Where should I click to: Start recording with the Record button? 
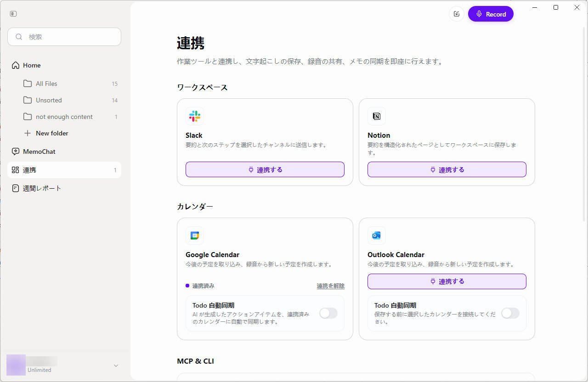(491, 14)
